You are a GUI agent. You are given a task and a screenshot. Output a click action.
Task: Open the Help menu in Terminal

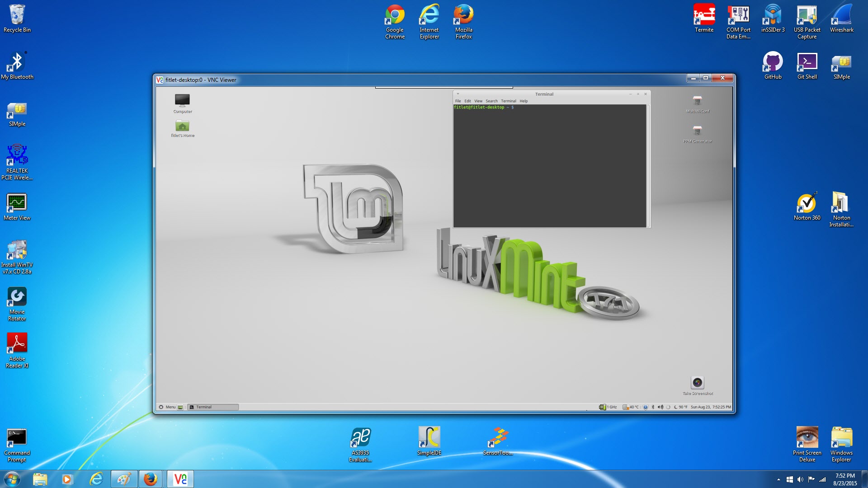[x=524, y=101]
